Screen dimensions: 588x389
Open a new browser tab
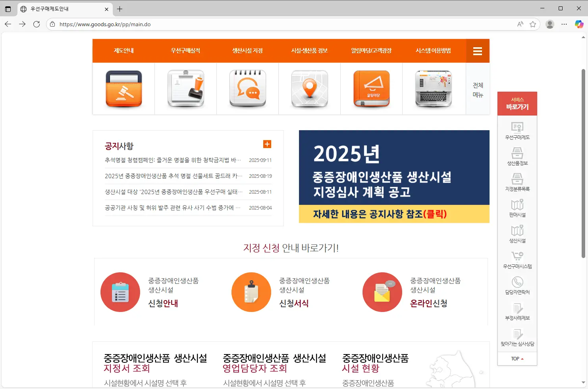(x=120, y=9)
